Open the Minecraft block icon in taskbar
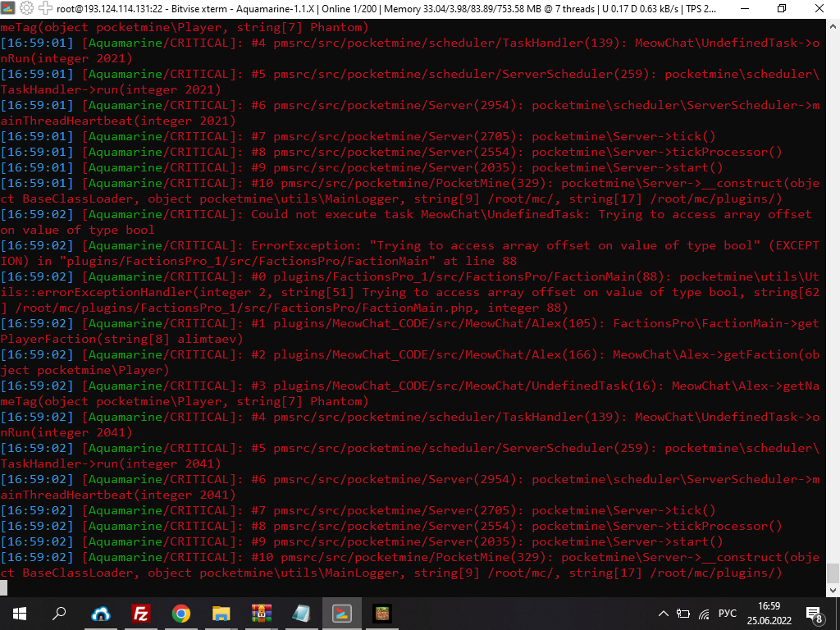840x630 pixels. (x=382, y=613)
